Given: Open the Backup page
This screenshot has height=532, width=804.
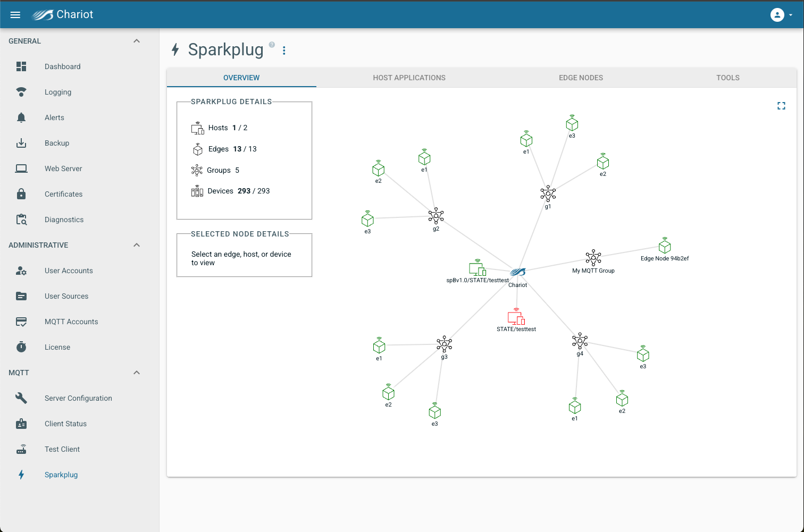Looking at the screenshot, I should [x=80, y=143].
